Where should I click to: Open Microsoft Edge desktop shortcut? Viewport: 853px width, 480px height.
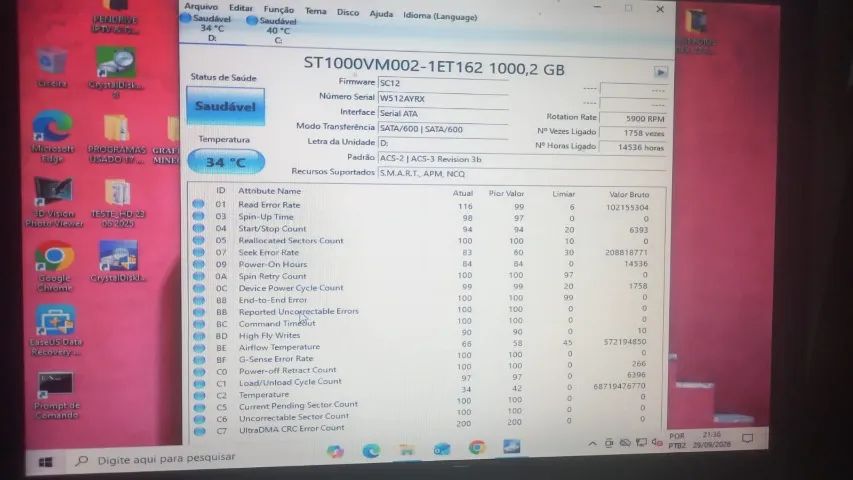click(x=52, y=137)
